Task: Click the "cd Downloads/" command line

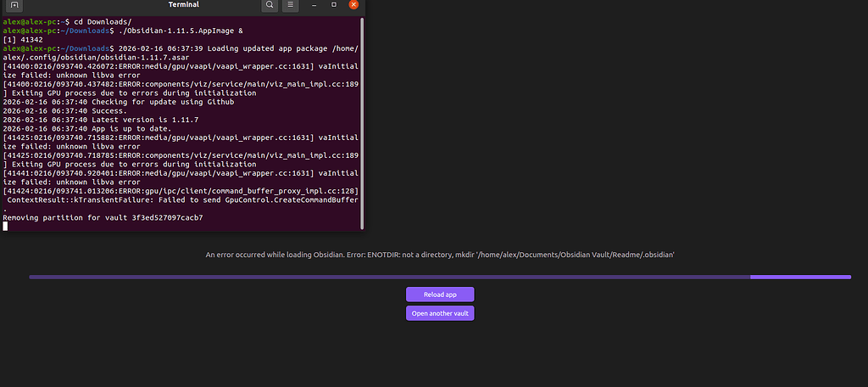Action: [68, 21]
